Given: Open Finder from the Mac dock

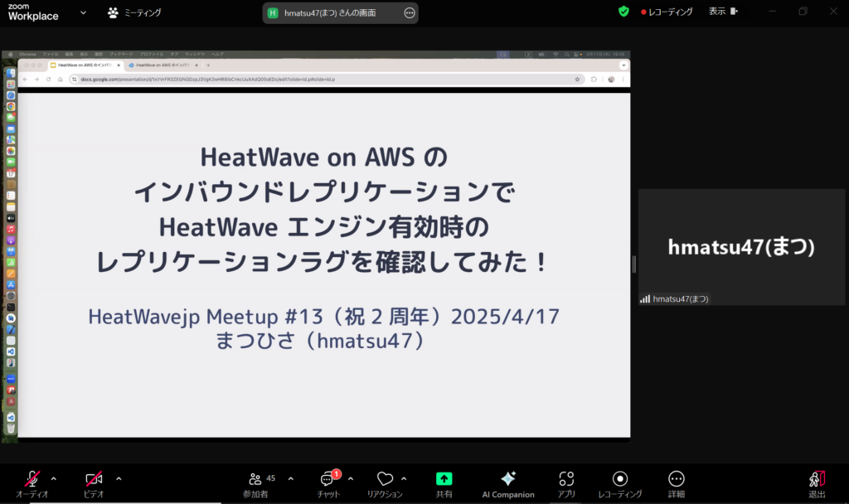Looking at the screenshot, I should [x=10, y=73].
